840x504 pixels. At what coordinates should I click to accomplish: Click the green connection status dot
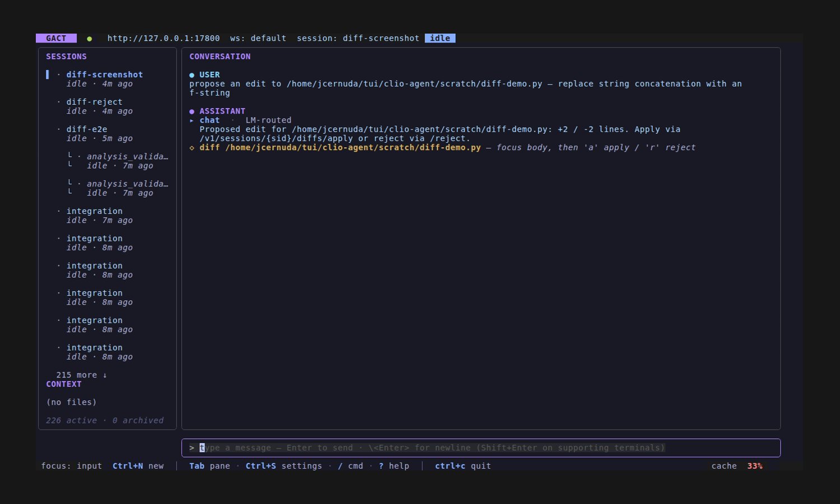89,39
